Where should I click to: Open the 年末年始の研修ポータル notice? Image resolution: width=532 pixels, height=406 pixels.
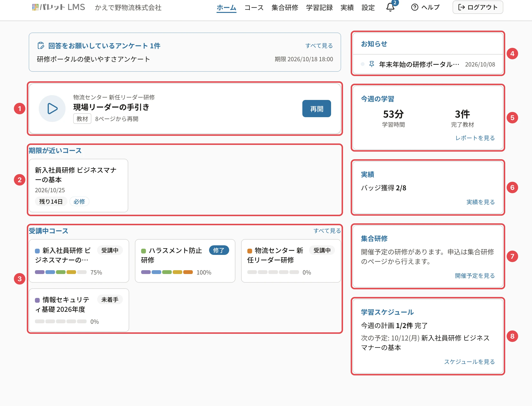[419, 64]
